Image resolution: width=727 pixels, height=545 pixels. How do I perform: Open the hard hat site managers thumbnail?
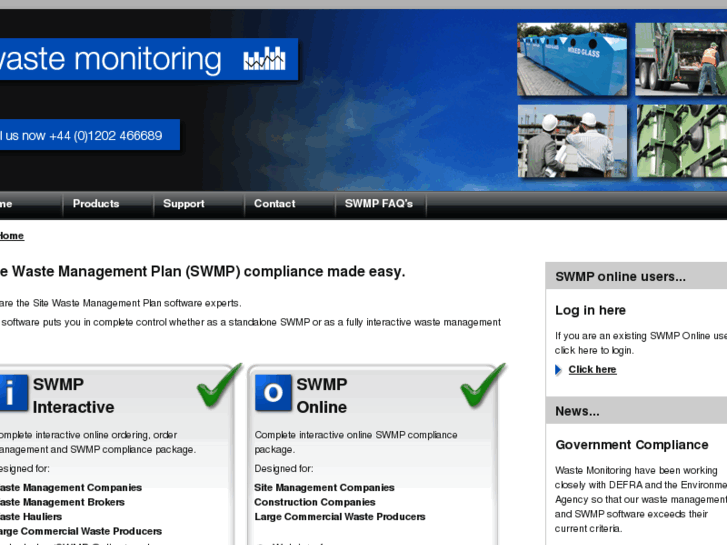coord(572,141)
